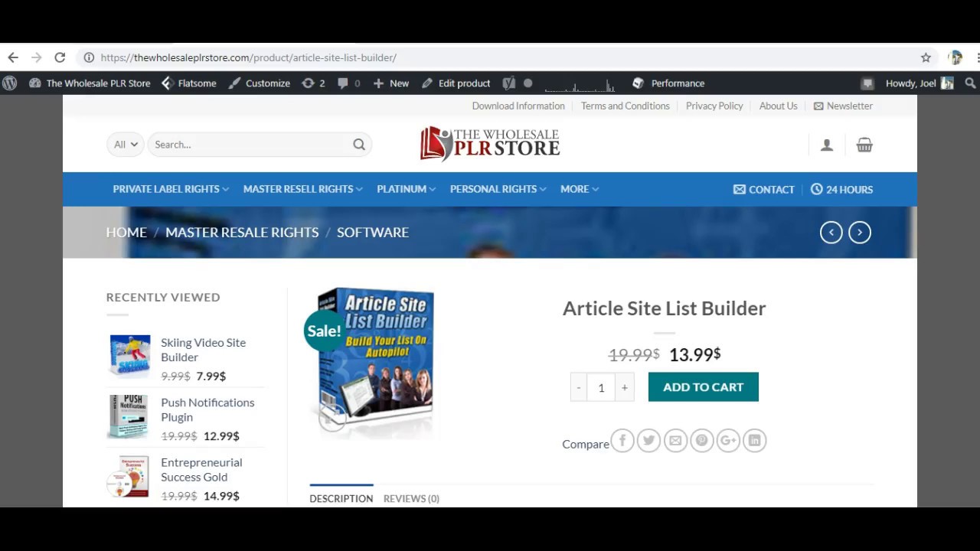Open Privacy Policy link
This screenshot has width=980, height=551.
click(x=714, y=106)
